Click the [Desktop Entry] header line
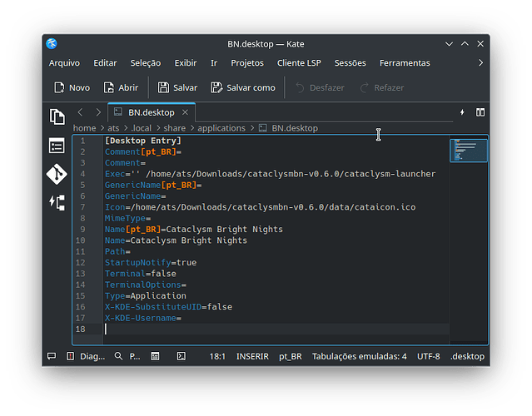 (143, 141)
